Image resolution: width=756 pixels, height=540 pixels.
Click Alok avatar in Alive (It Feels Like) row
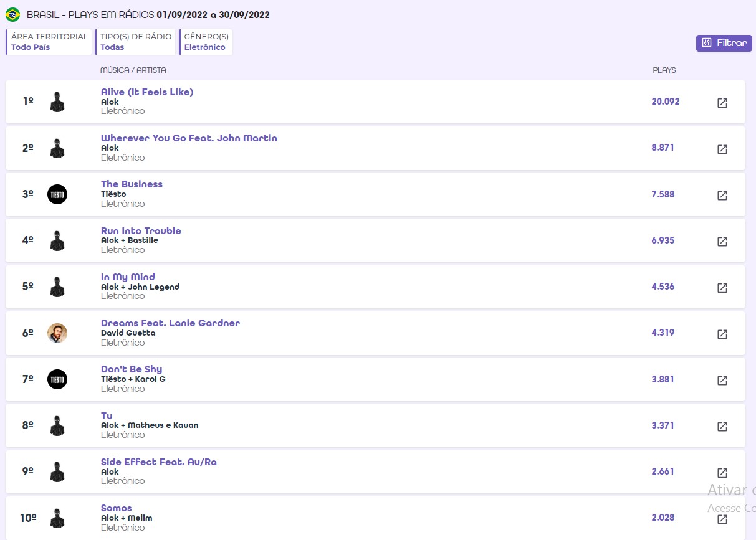click(x=57, y=102)
